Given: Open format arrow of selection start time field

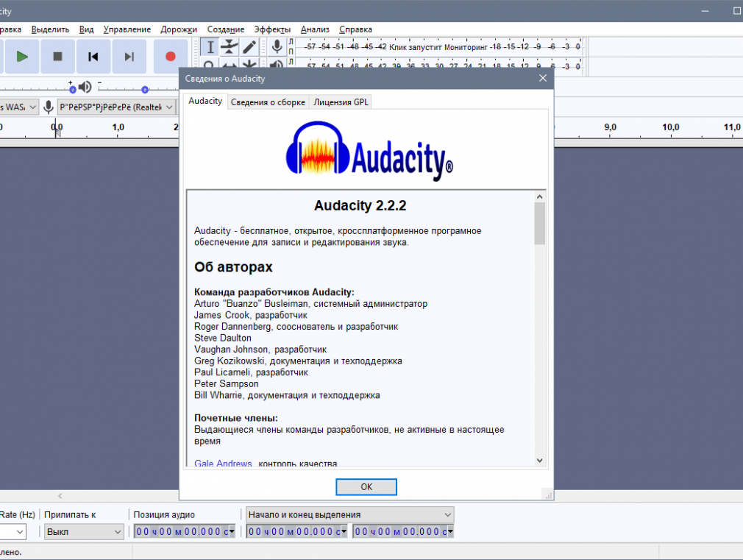Looking at the screenshot, I should pos(344,531).
